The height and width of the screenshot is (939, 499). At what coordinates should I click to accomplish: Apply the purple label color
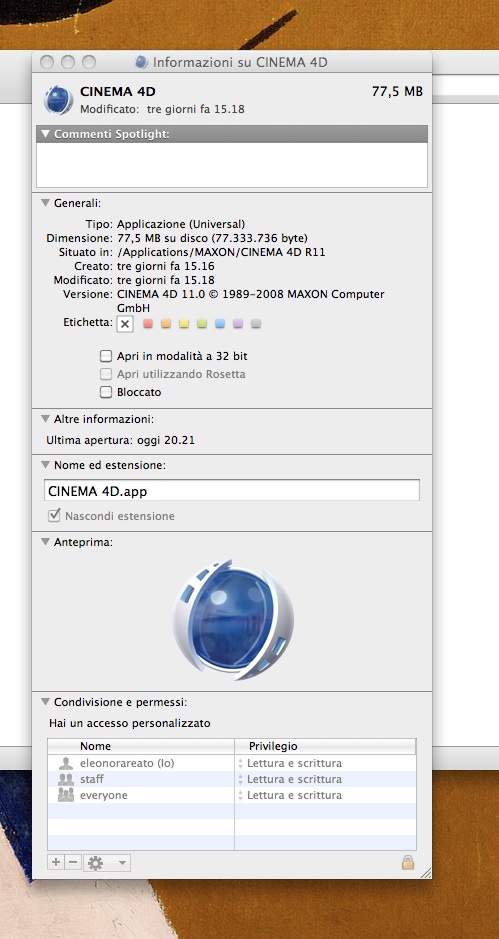point(238,324)
